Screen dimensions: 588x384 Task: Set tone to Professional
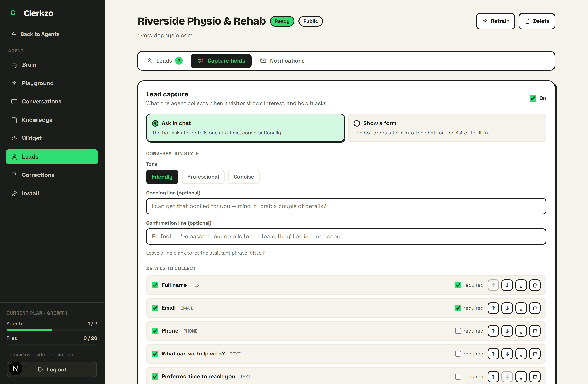coord(203,177)
